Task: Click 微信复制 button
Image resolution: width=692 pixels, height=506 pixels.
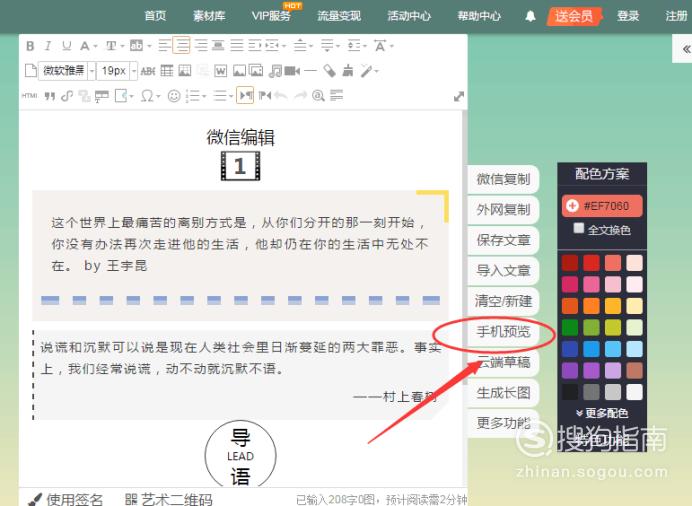Action: [x=503, y=179]
